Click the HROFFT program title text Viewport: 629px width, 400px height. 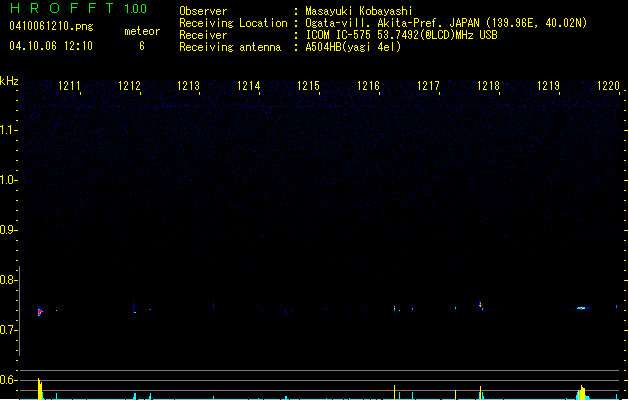[x=62, y=8]
